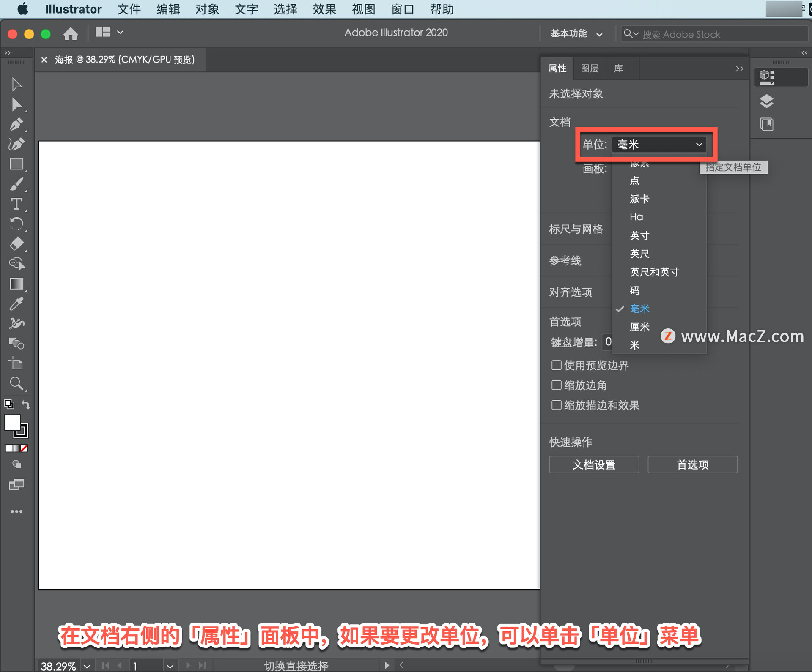
Task: Select the Direct Selection tool
Action: point(16,104)
